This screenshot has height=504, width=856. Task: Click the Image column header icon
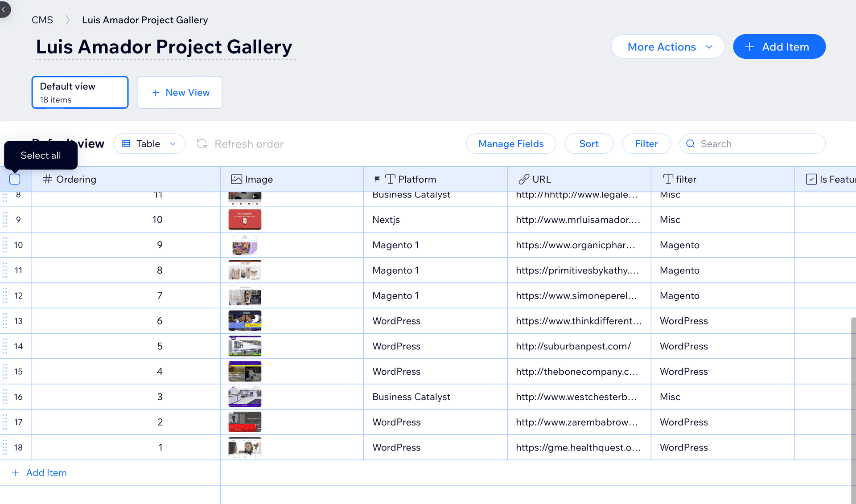[x=236, y=179]
